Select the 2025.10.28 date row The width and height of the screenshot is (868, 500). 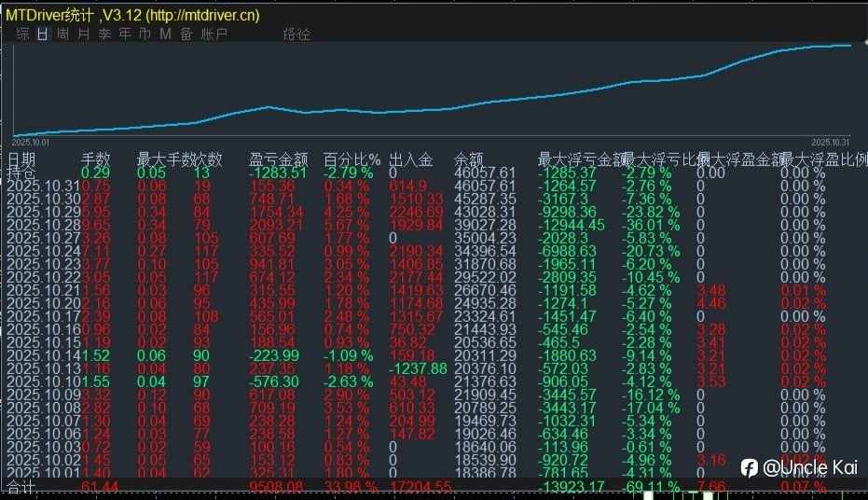click(44, 226)
